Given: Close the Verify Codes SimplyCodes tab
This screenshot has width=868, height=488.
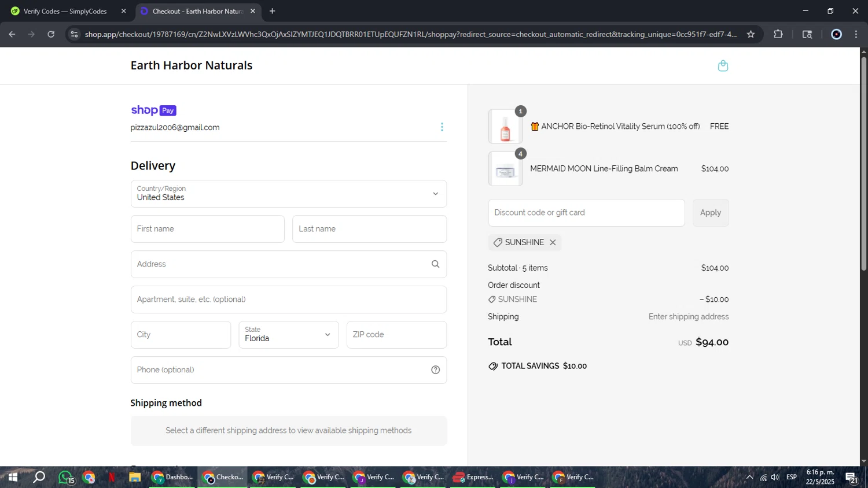Looking at the screenshot, I should point(123,11).
